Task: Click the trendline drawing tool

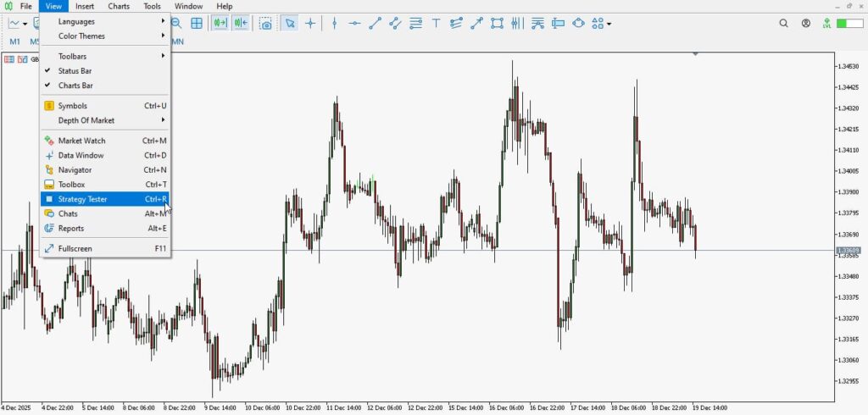Action: [375, 24]
